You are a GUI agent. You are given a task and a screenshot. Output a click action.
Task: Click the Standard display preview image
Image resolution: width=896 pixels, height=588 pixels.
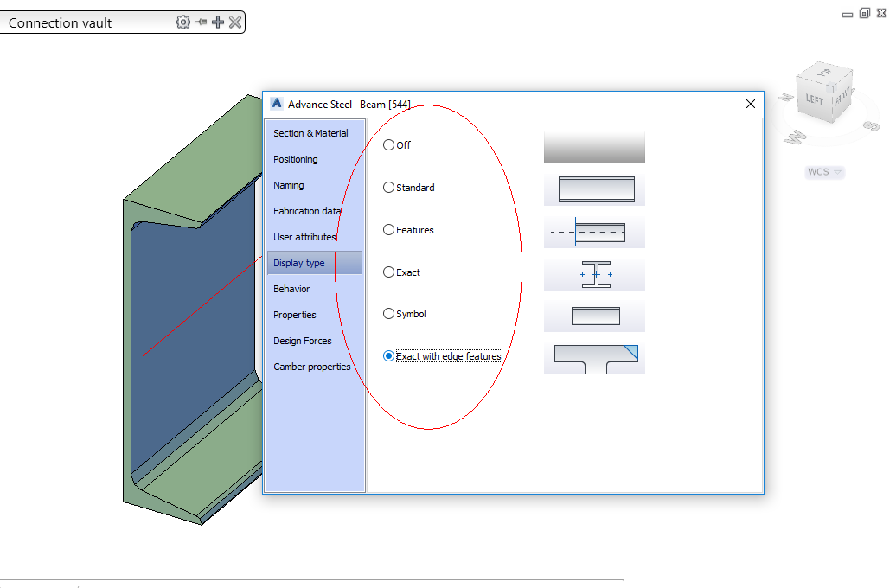pyautogui.click(x=594, y=189)
